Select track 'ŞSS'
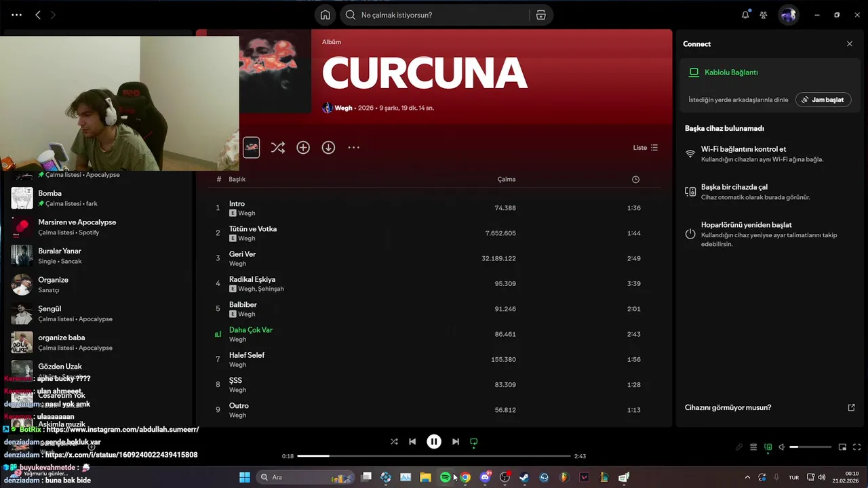The width and height of the screenshot is (868, 488). point(235,380)
